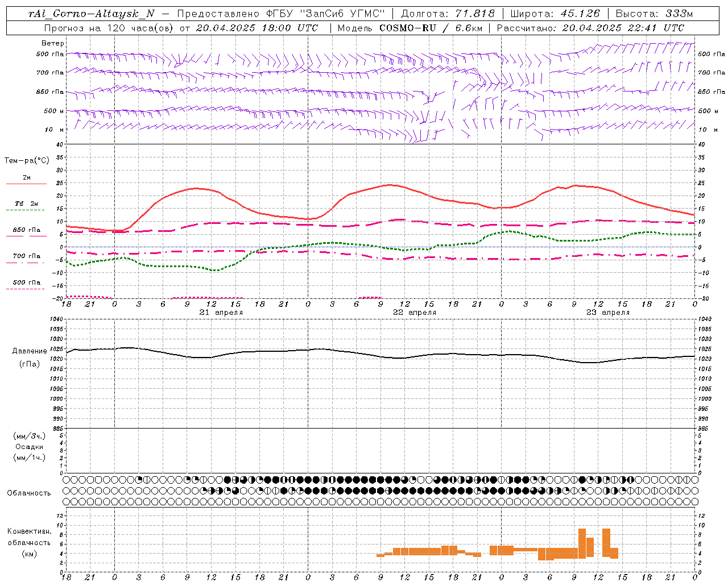Click the Ветер label
Image resolution: width=728 pixels, height=582 pixels.
(x=53, y=43)
